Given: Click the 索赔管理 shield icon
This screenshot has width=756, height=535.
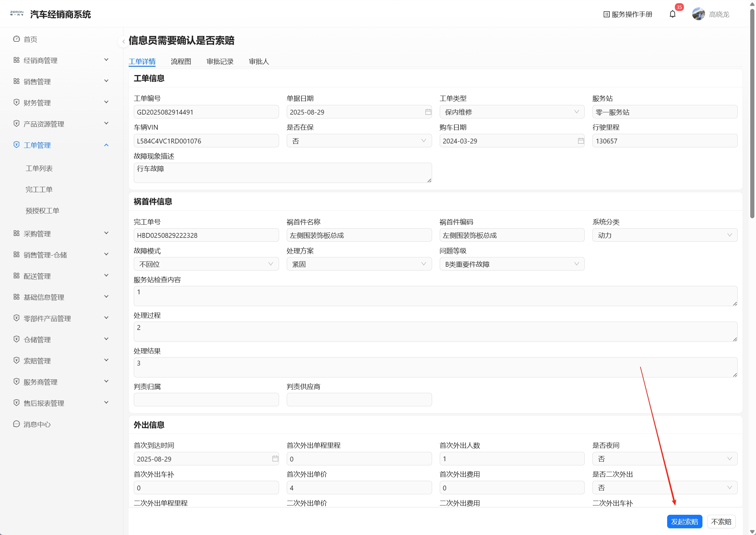Looking at the screenshot, I should click(16, 360).
